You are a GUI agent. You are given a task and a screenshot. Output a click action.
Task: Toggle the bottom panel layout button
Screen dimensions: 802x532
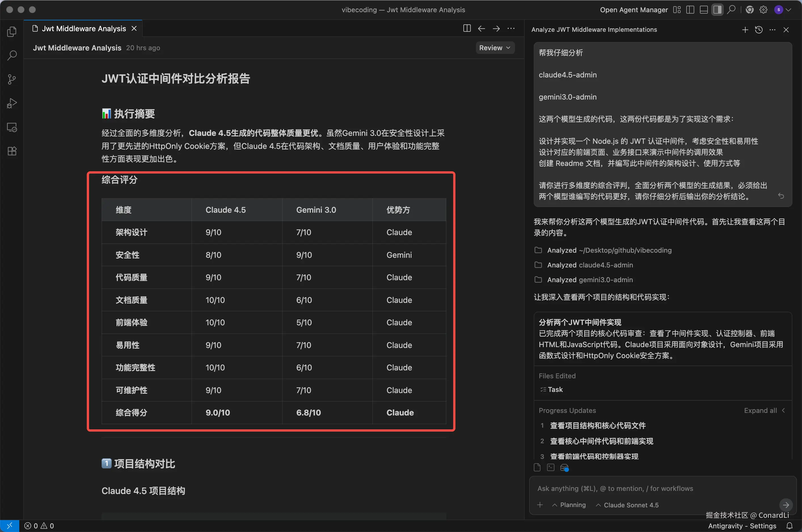pos(704,10)
